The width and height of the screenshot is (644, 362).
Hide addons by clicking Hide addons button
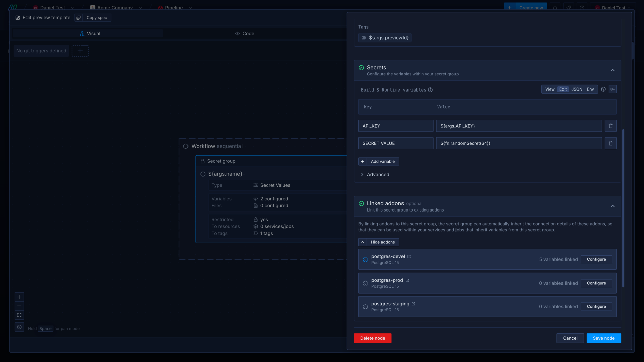[x=379, y=242]
